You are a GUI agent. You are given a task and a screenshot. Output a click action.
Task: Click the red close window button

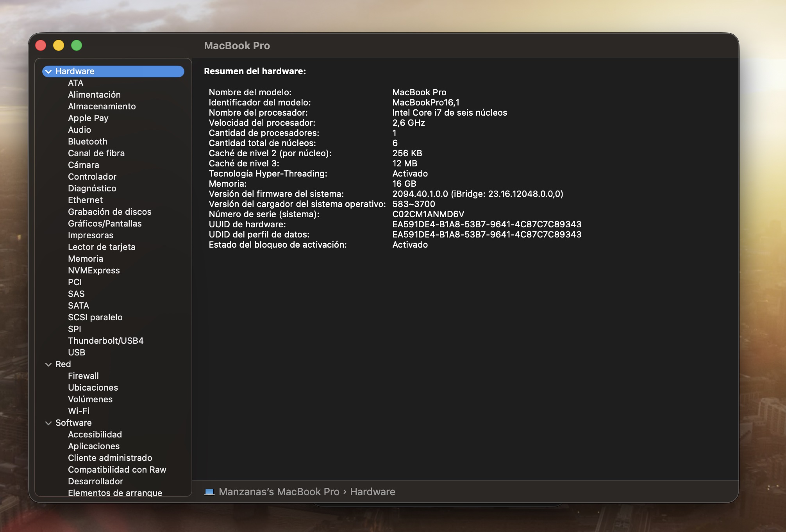point(41,46)
